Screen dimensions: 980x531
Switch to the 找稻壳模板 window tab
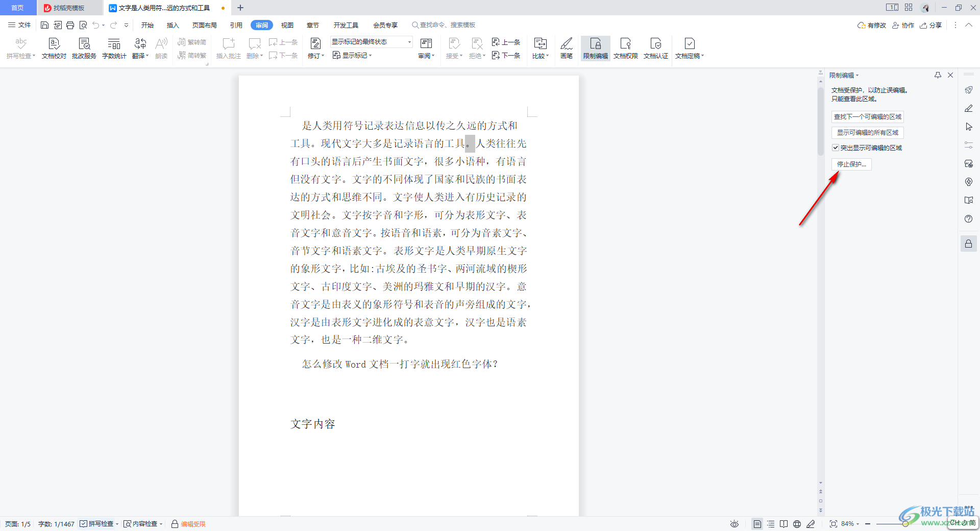coord(69,8)
